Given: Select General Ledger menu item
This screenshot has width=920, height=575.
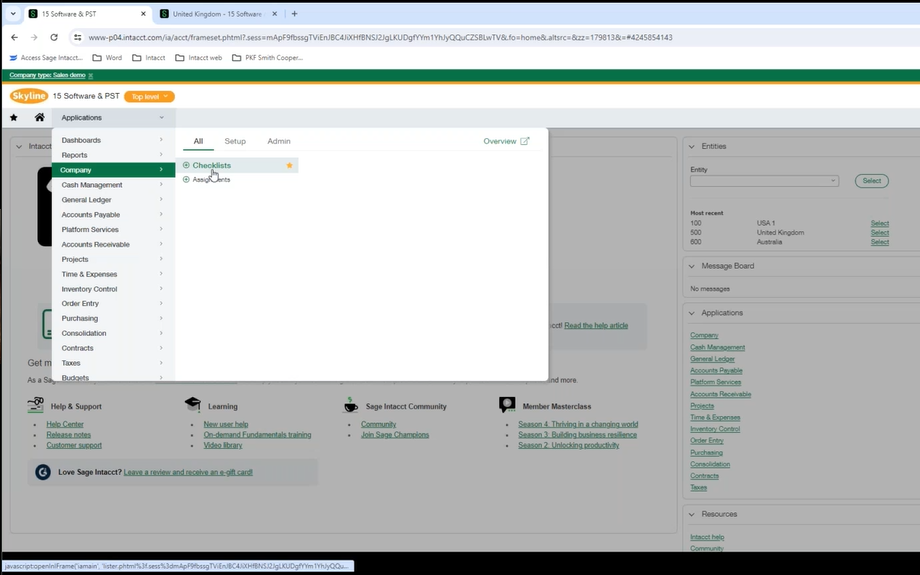Looking at the screenshot, I should pyautogui.click(x=113, y=199).
